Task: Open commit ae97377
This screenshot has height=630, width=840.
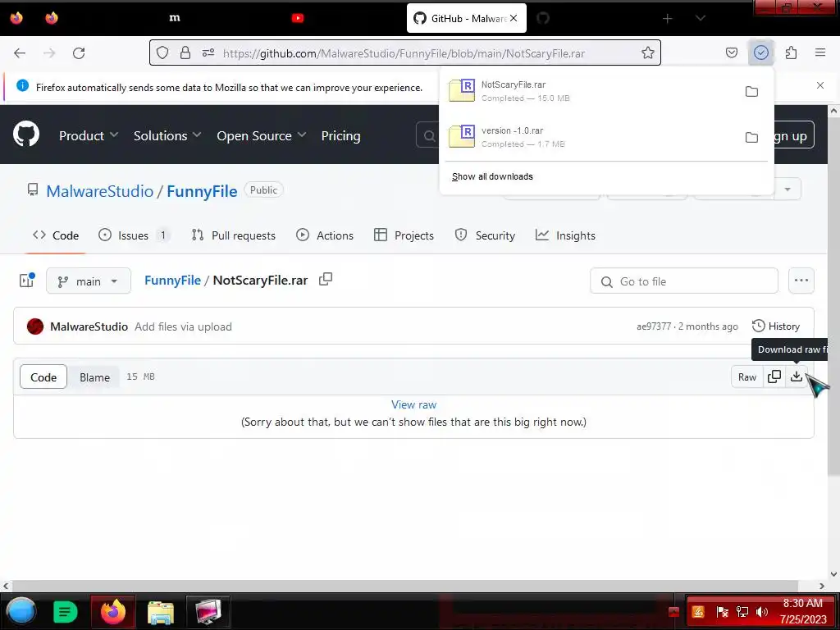Action: (x=654, y=326)
